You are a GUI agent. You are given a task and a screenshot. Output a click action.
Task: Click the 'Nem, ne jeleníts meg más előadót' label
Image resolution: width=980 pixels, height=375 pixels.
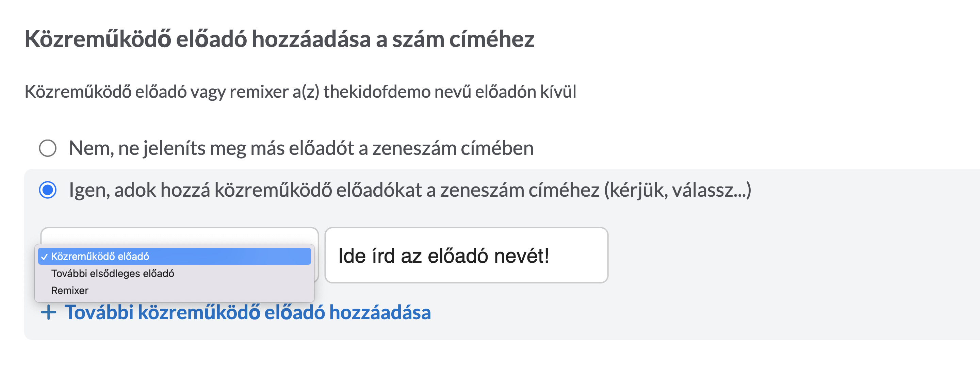tap(301, 148)
